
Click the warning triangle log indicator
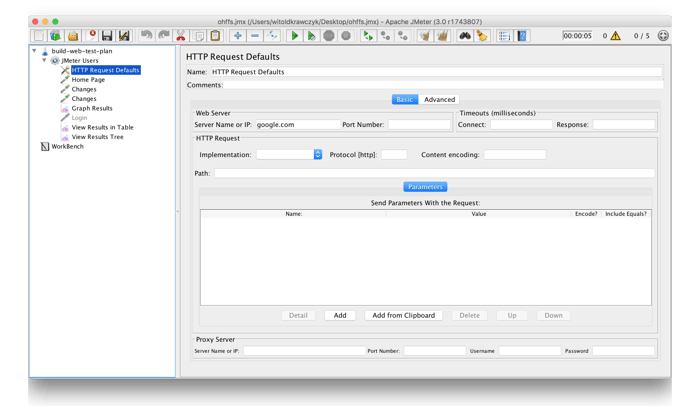[x=616, y=36]
